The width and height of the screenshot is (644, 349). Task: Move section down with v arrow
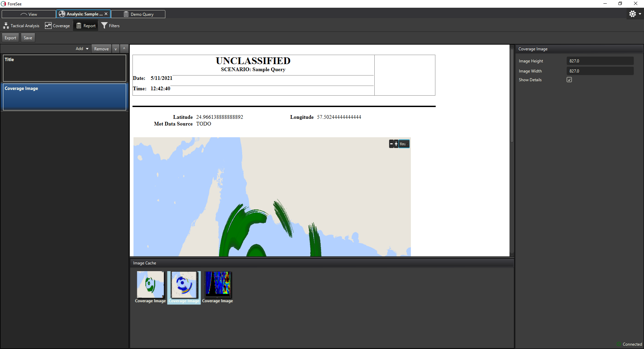pyautogui.click(x=116, y=49)
